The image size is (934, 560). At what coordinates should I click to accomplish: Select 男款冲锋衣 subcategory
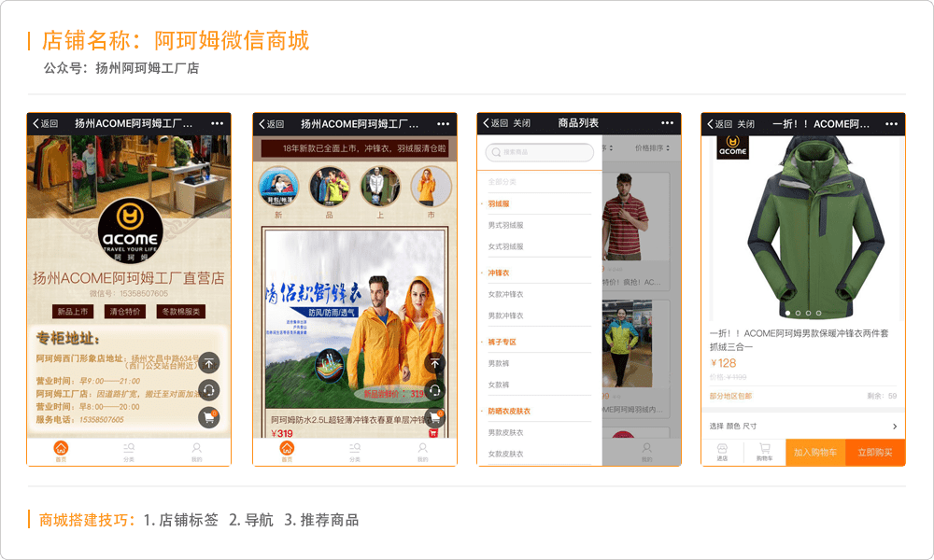[x=505, y=316]
